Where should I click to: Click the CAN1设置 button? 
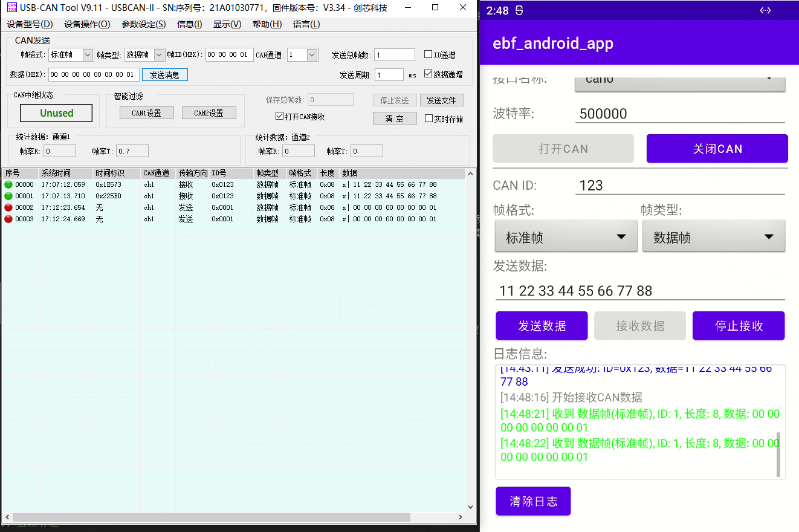[x=146, y=113]
